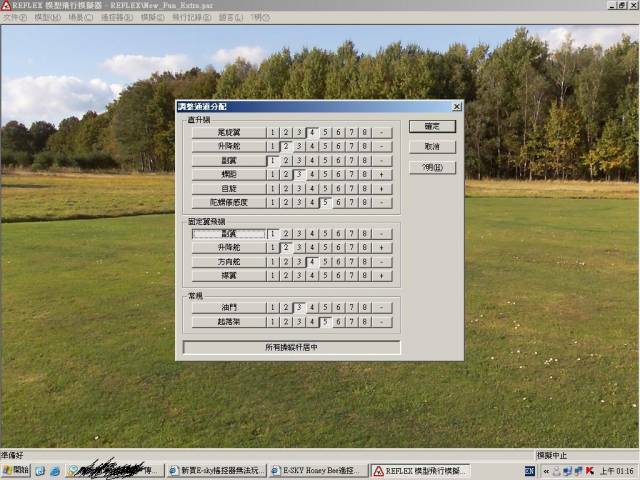Click the 自旋 function button

pyautogui.click(x=229, y=189)
